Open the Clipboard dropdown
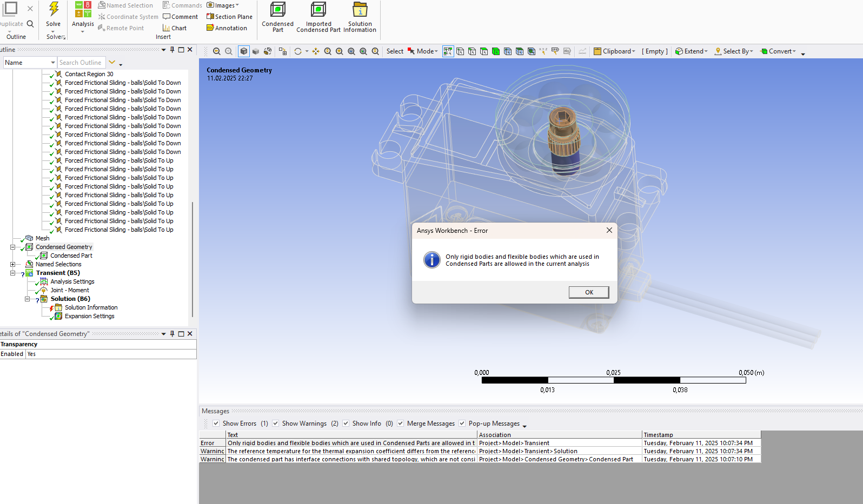Image resolution: width=863 pixels, height=504 pixels. click(614, 51)
